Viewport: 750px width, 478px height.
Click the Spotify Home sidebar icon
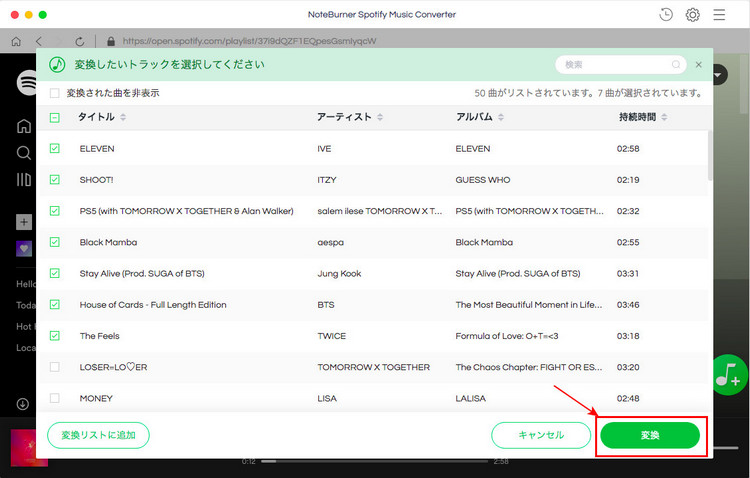click(x=24, y=126)
